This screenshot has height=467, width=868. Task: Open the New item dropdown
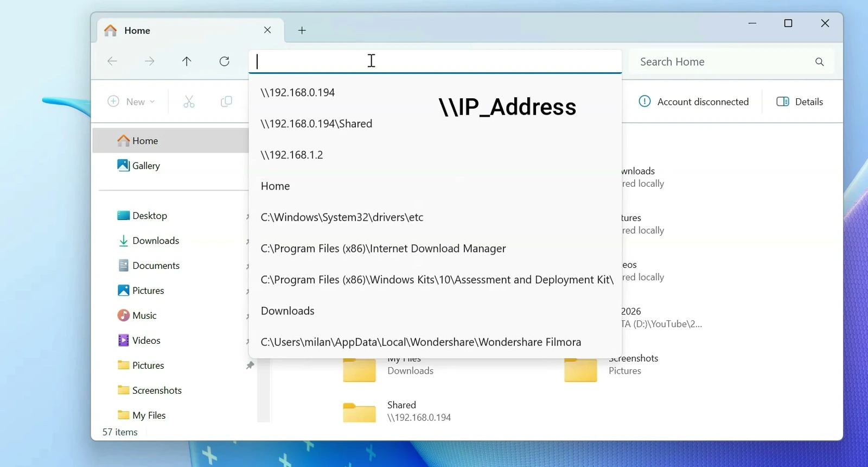click(x=131, y=102)
